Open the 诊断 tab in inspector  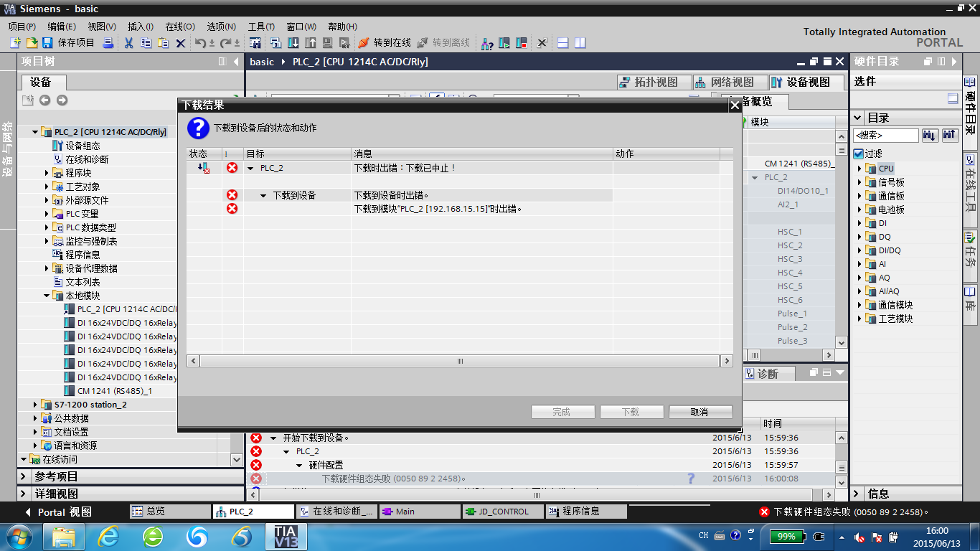[x=768, y=373]
